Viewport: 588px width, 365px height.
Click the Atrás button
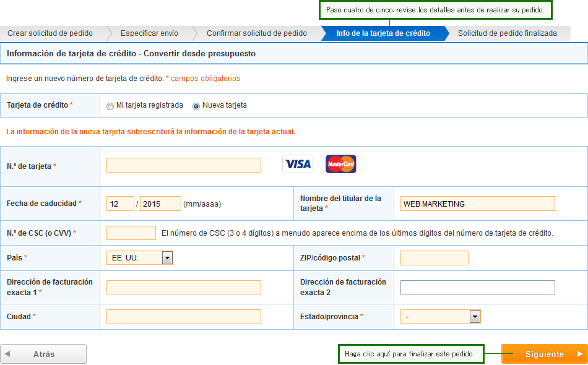[43, 354]
